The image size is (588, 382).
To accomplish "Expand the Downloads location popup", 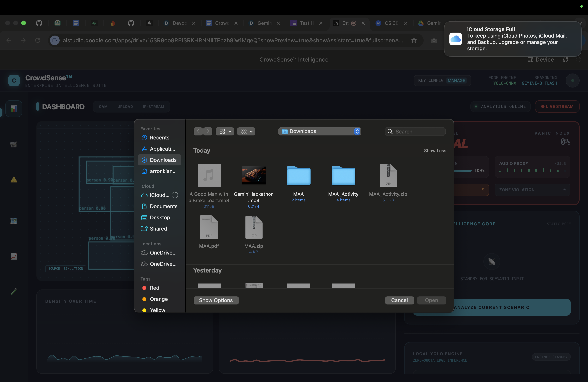I will pos(320,131).
